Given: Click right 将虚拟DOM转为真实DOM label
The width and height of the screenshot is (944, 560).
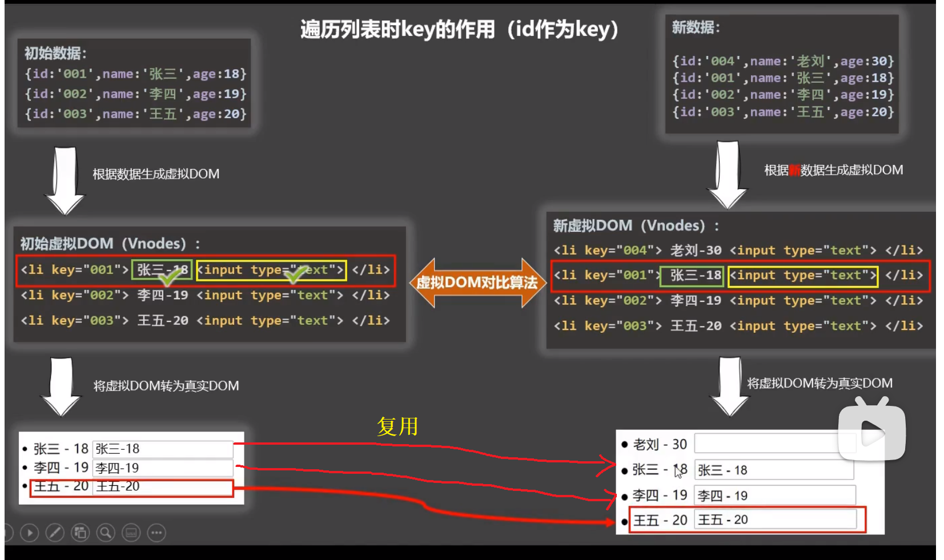Looking at the screenshot, I should click(820, 383).
